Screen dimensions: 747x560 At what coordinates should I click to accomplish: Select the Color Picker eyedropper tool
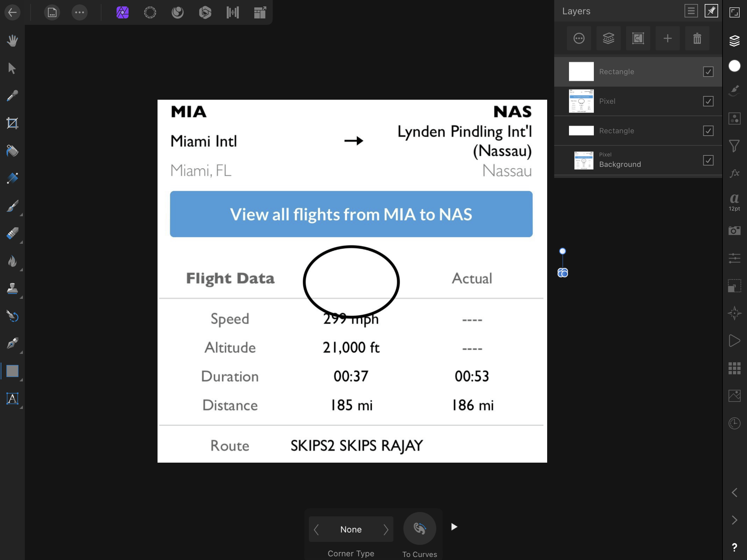[12, 96]
